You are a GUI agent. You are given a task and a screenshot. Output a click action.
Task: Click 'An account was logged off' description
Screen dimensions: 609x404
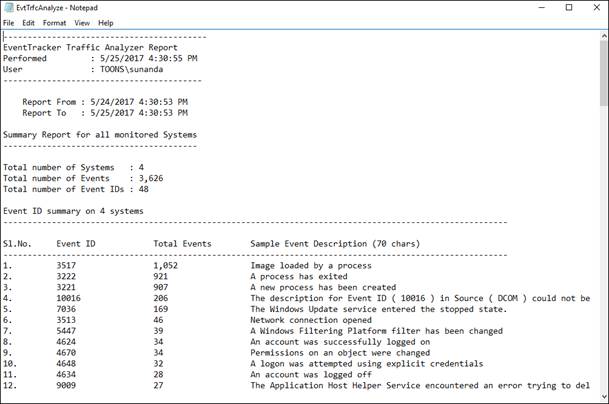coord(311,374)
